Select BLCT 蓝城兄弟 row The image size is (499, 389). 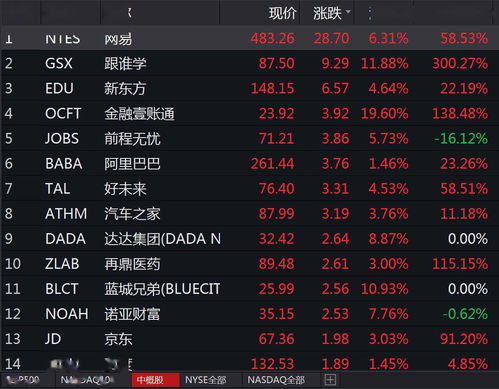click(248, 289)
